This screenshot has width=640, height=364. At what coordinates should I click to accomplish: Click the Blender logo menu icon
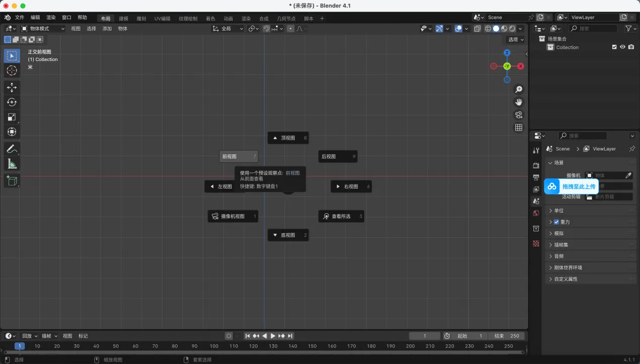[x=8, y=18]
